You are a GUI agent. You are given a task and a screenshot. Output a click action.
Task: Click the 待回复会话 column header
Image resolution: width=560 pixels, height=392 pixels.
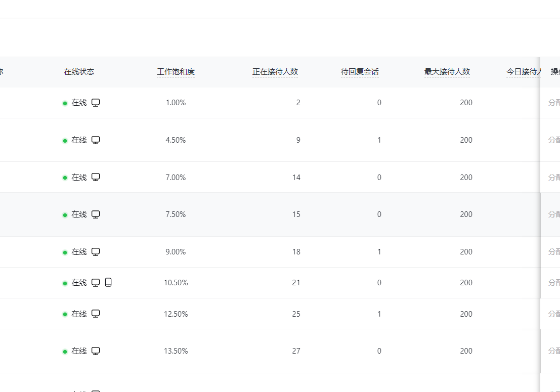pyautogui.click(x=360, y=72)
